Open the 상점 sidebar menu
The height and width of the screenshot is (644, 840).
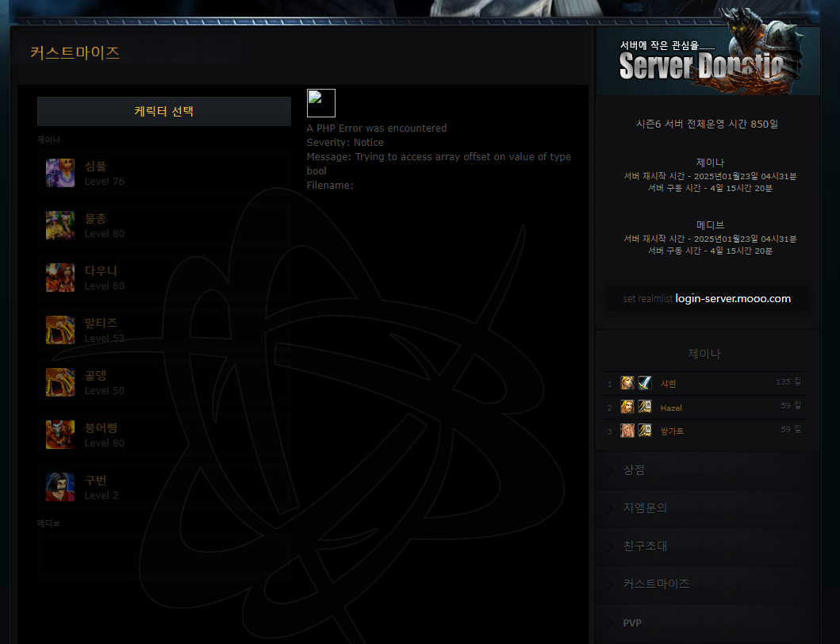coord(708,470)
